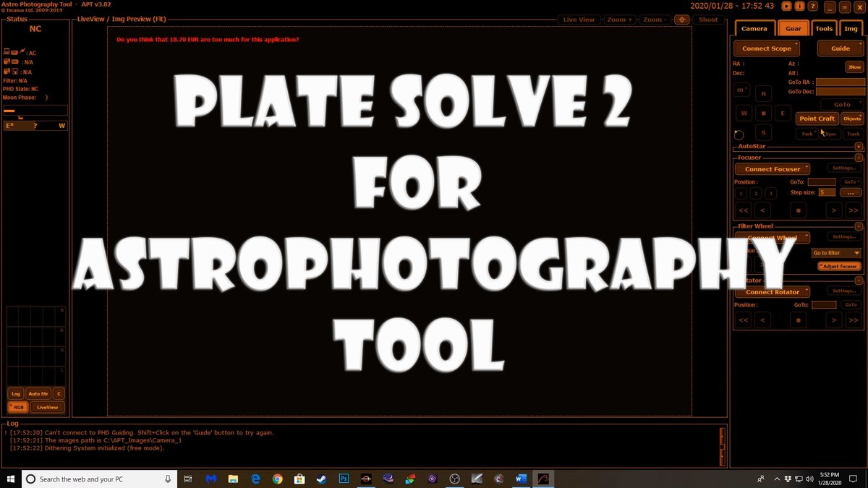The height and width of the screenshot is (488, 868).
Task: Click the Connect Focuser button
Action: 773,169
